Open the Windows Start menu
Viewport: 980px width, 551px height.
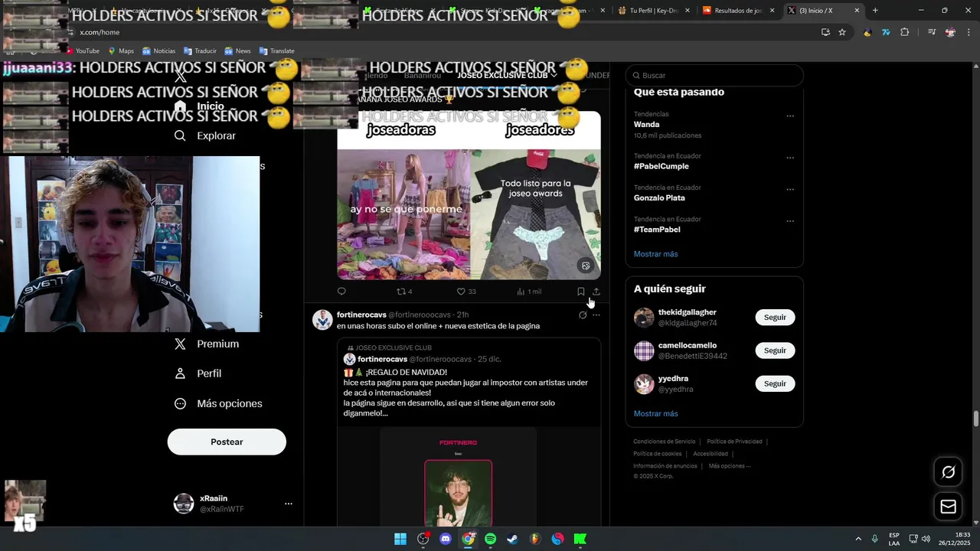400,539
